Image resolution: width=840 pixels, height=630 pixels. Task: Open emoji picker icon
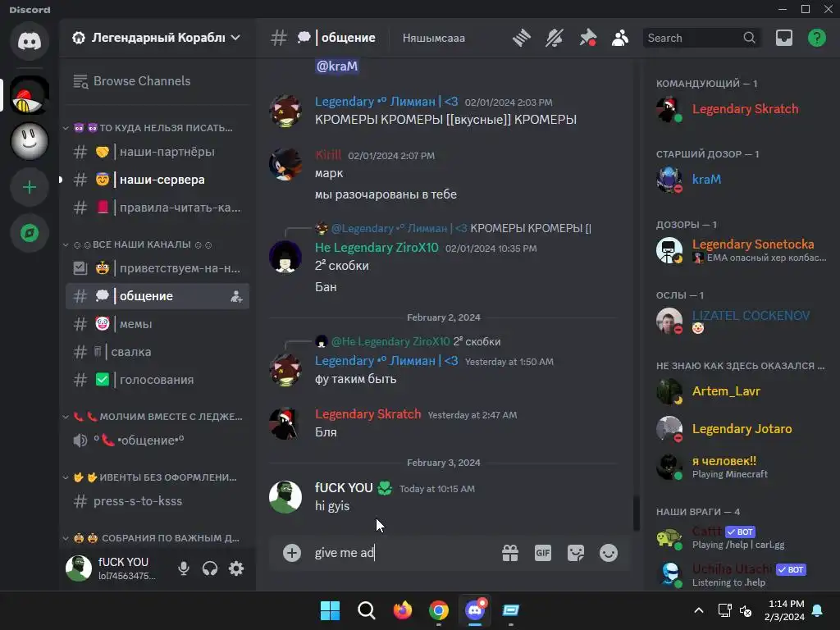pos(608,553)
